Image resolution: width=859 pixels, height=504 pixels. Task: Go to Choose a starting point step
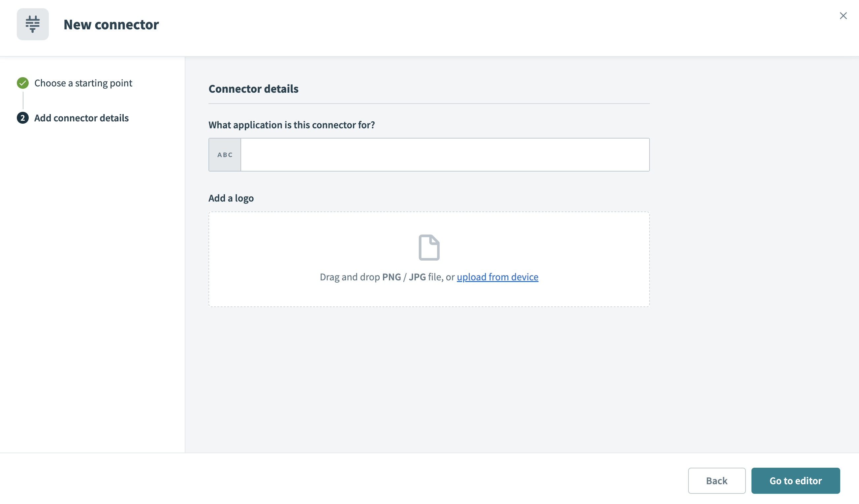pos(83,83)
